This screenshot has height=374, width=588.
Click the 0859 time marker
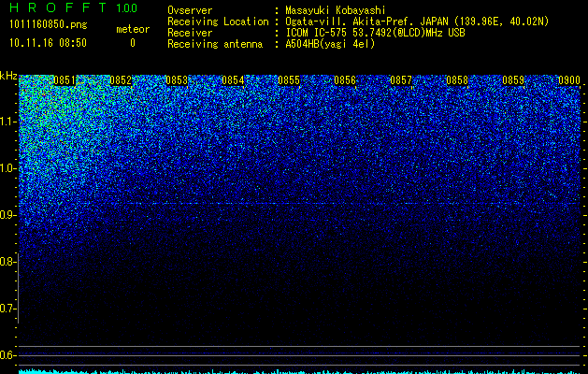tap(513, 80)
